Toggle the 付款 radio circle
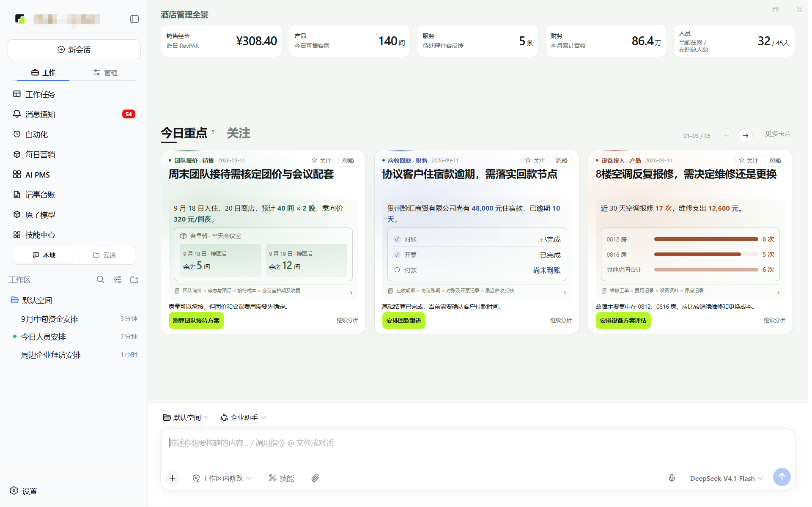Image resolution: width=812 pixels, height=507 pixels. [x=397, y=270]
